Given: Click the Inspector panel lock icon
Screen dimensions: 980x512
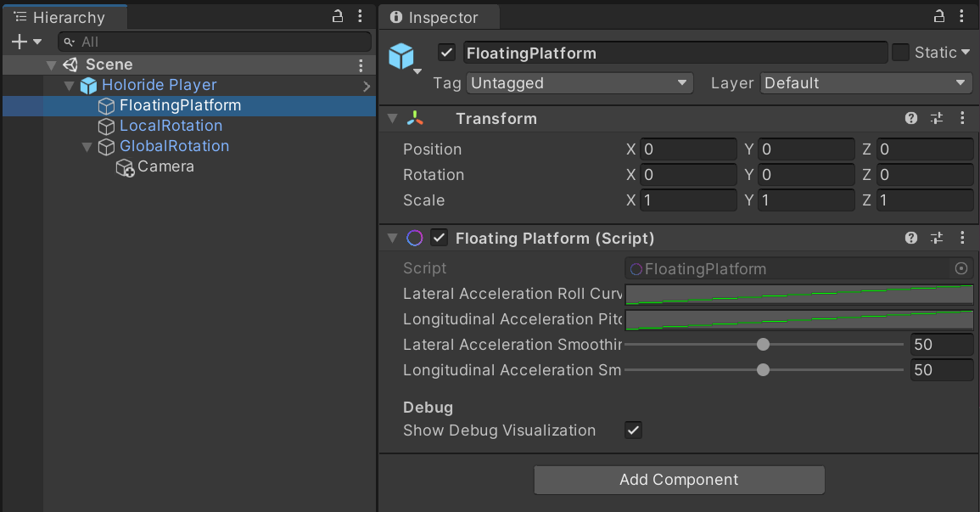Looking at the screenshot, I should (939, 16).
